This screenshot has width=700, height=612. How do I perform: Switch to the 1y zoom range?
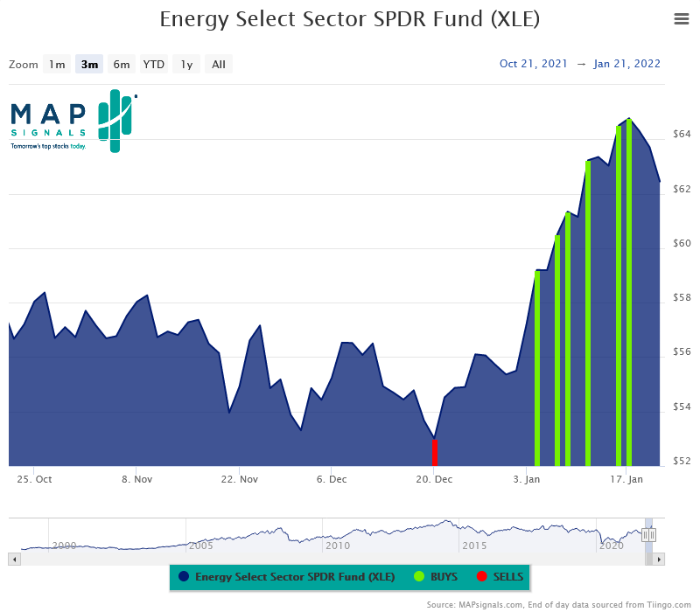185,64
